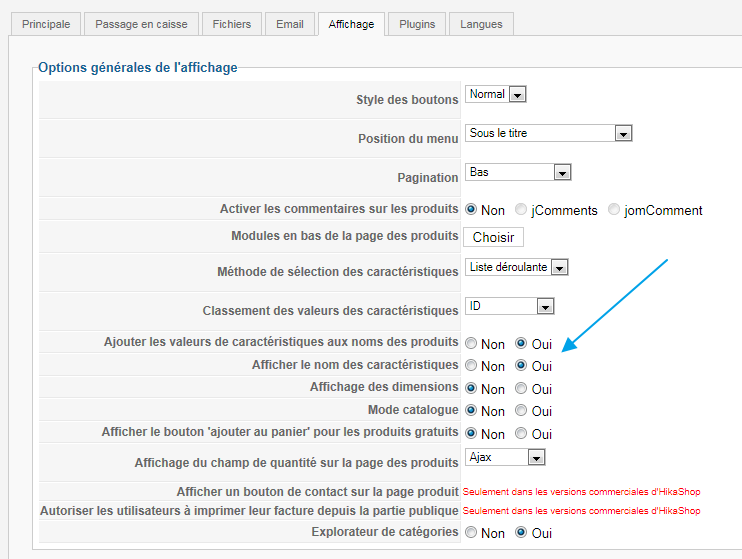
Task: Click the Affichage tab
Action: coord(351,24)
